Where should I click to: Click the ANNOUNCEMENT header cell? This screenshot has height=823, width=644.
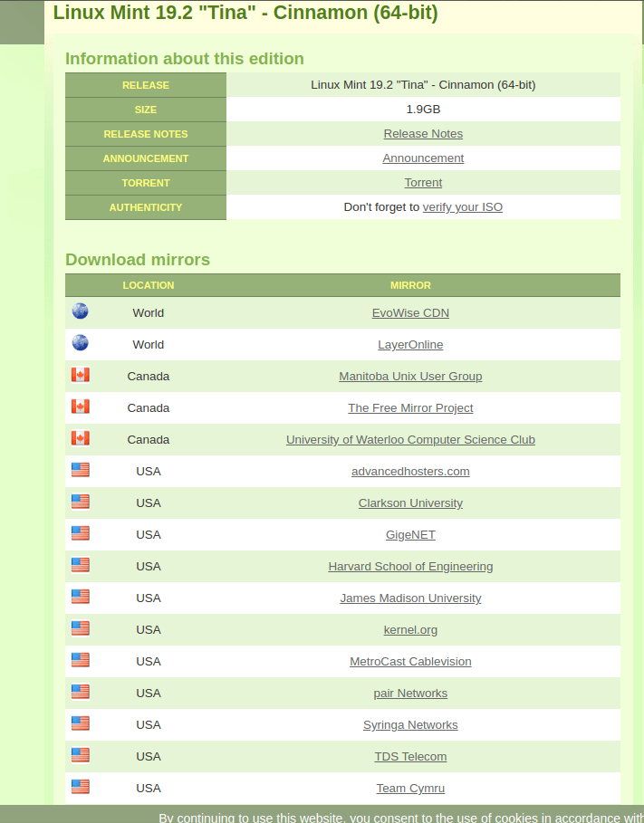pyautogui.click(x=146, y=158)
